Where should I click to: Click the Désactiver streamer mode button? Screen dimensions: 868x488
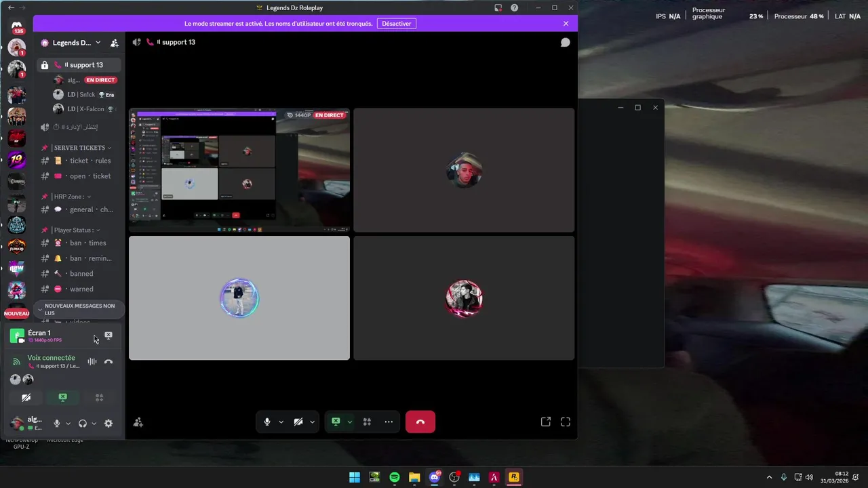(x=397, y=23)
